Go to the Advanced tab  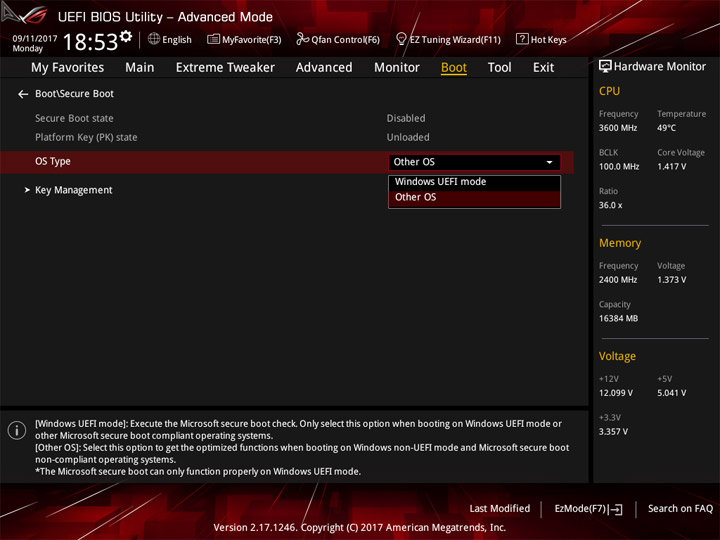(324, 68)
